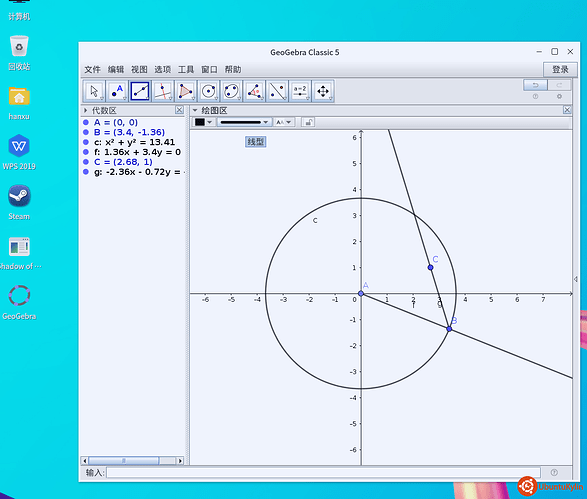Select row B = (3.4, -1.36)
The image size is (587, 499).
[x=129, y=132]
